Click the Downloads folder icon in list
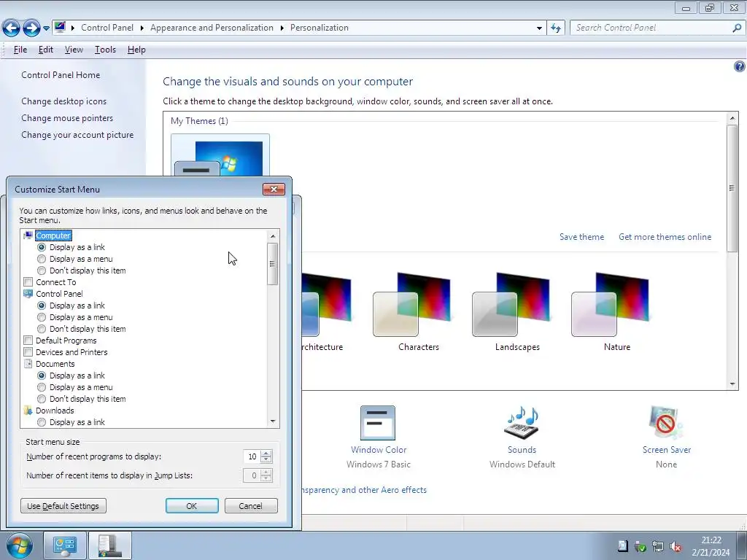747x560 pixels. pyautogui.click(x=28, y=411)
